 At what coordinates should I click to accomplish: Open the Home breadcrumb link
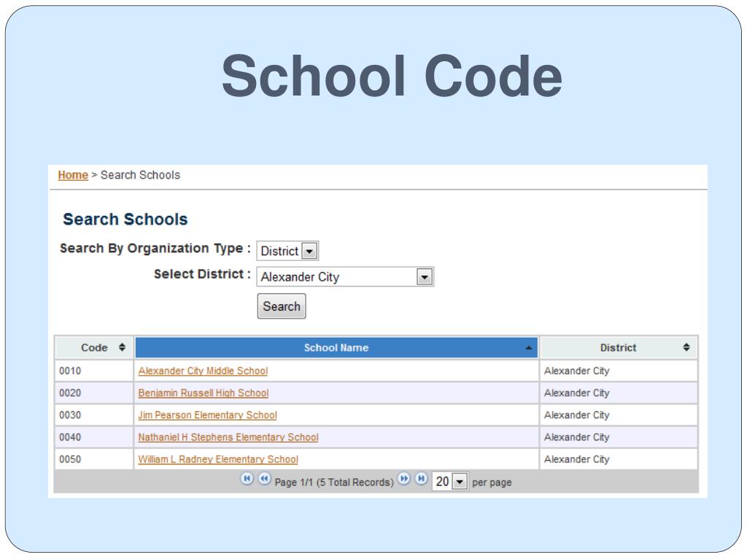click(x=73, y=175)
